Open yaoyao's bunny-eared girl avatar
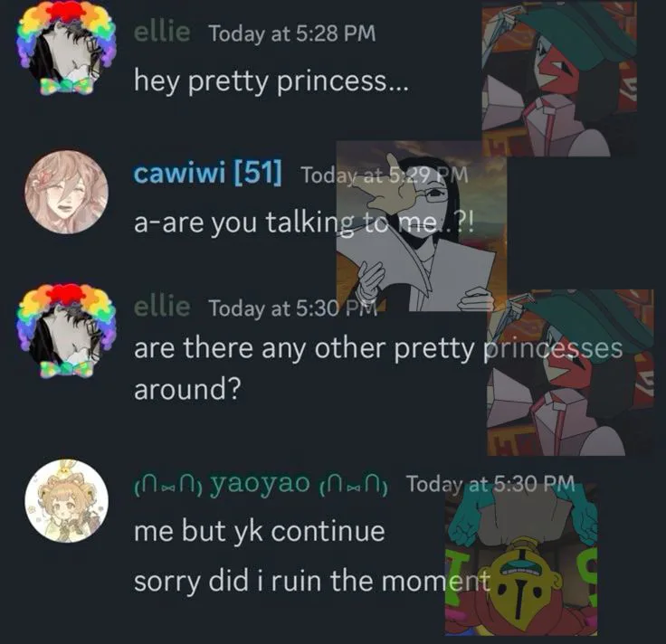666x644 pixels. pyautogui.click(x=67, y=501)
